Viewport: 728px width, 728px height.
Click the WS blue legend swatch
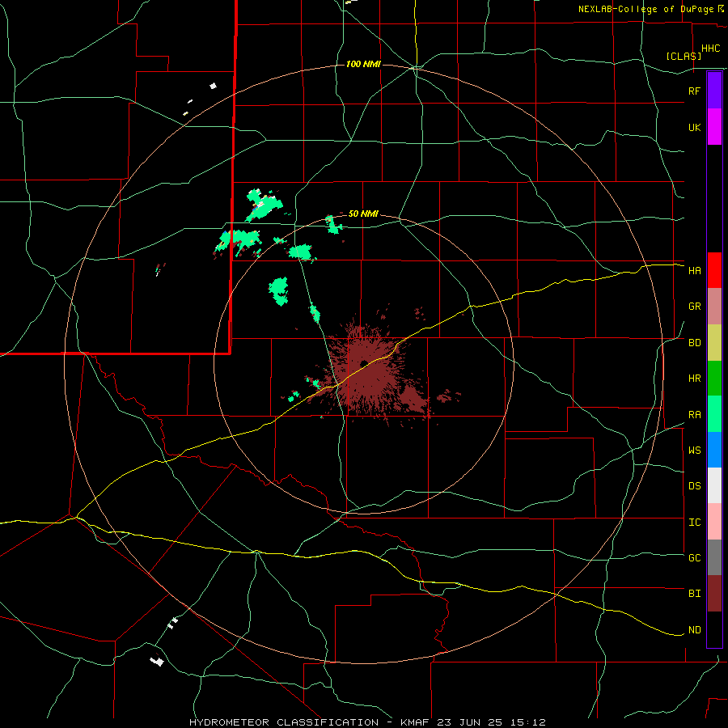(x=714, y=450)
